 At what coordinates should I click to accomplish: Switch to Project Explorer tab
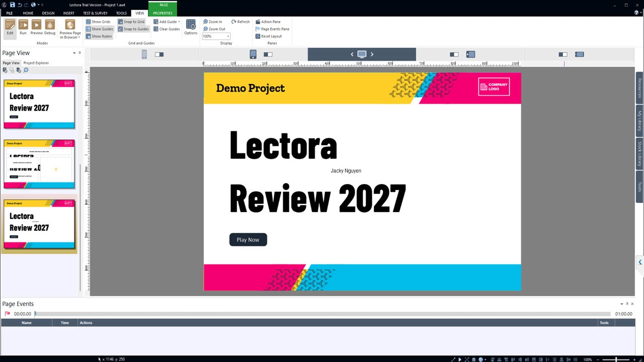(36, 63)
